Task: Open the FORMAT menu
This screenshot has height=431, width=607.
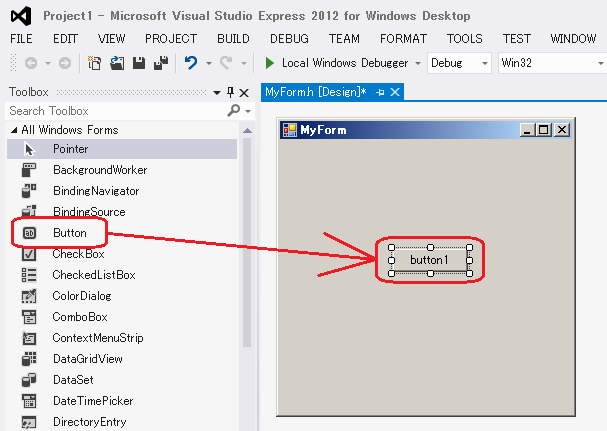Action: [403, 38]
